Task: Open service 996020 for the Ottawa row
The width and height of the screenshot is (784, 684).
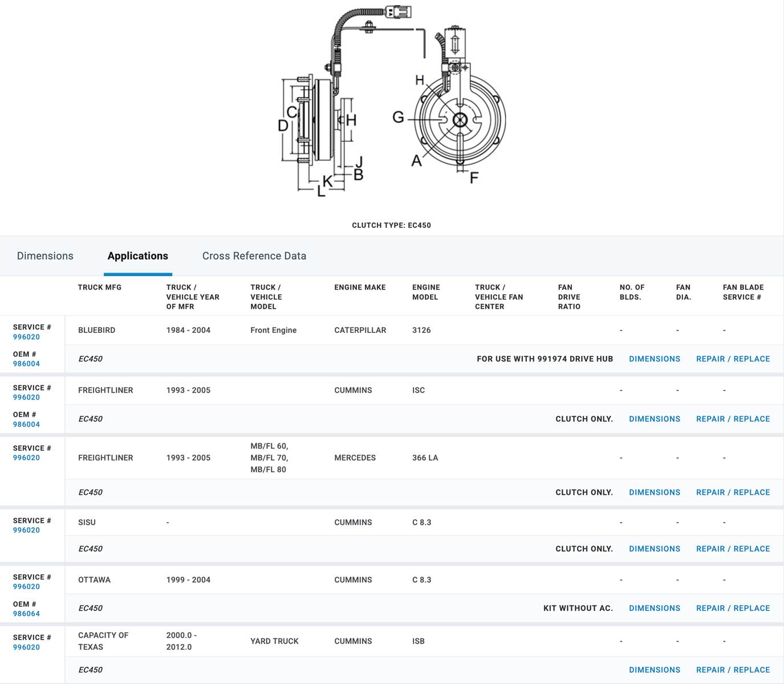Action: coord(26,587)
